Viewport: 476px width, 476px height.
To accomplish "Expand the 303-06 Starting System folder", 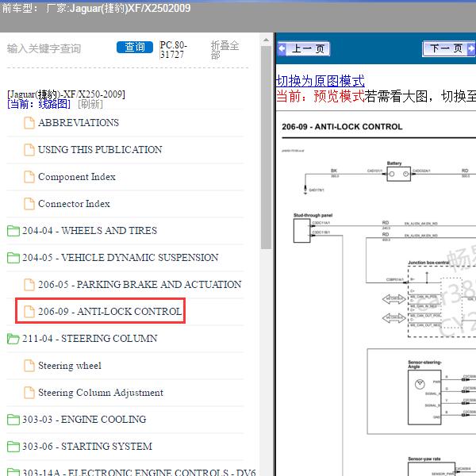I will [x=13, y=447].
